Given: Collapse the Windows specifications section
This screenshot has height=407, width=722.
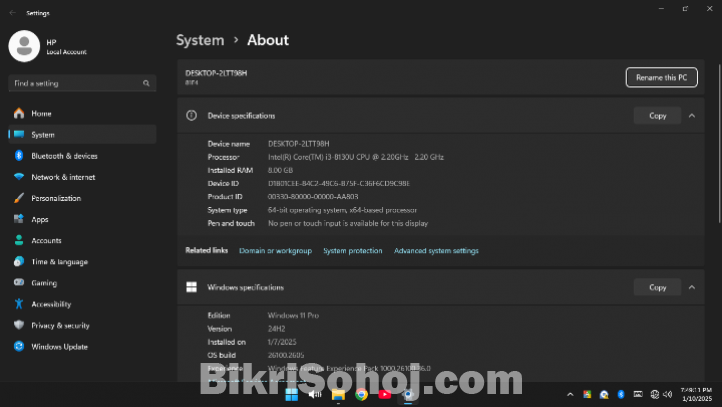Looking at the screenshot, I should [x=692, y=287].
